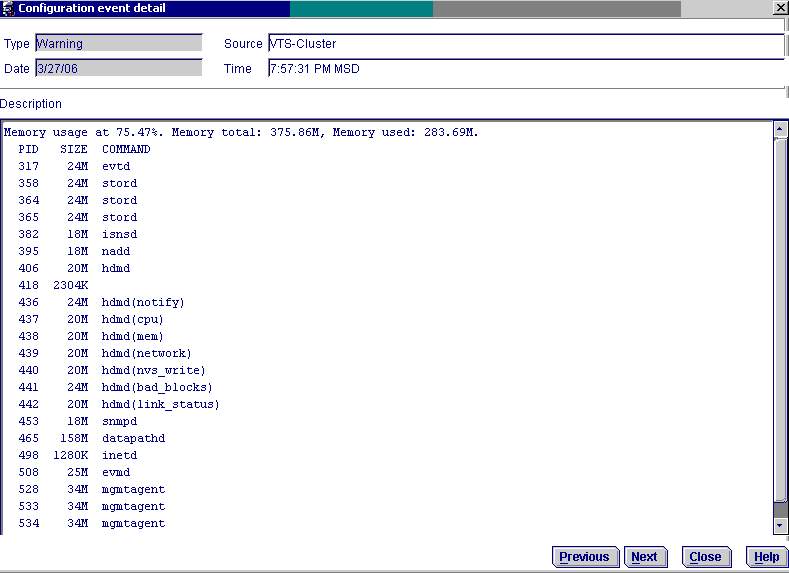The image size is (789, 573).
Task: Click the hdmd(notify) process row
Action: pyautogui.click(x=143, y=302)
